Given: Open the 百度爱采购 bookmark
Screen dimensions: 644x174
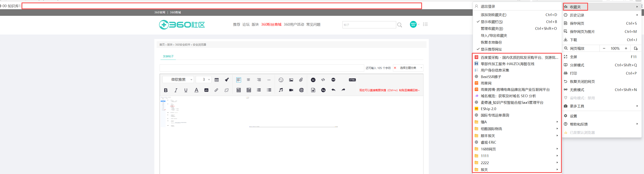Looking at the screenshot, I should 517,57.
